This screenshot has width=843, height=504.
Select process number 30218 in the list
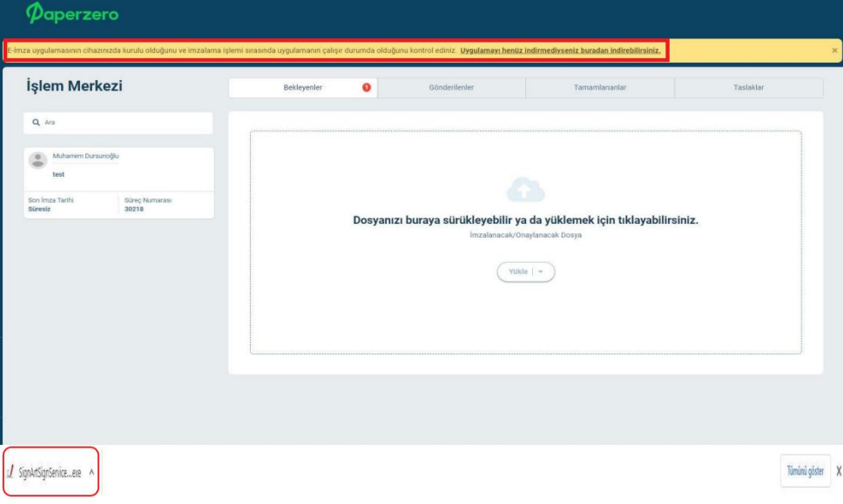pos(134,209)
